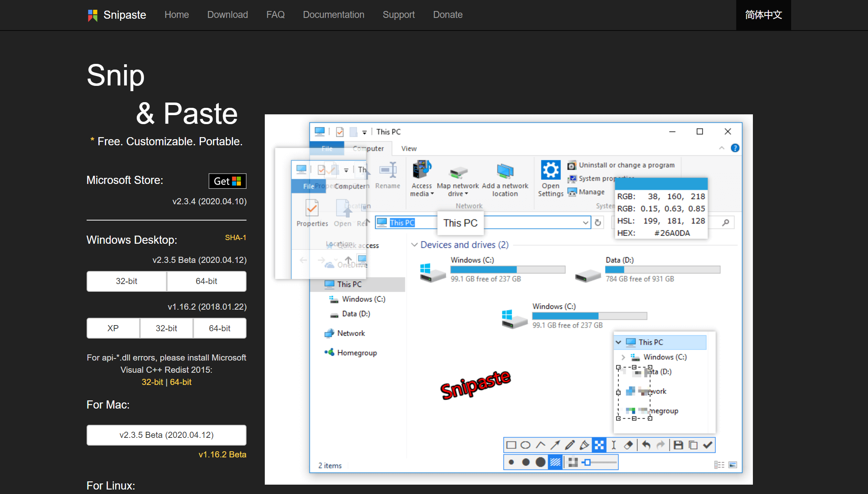Switch language to 简体中文
Image resolution: width=868 pixels, height=494 pixels.
[763, 15]
